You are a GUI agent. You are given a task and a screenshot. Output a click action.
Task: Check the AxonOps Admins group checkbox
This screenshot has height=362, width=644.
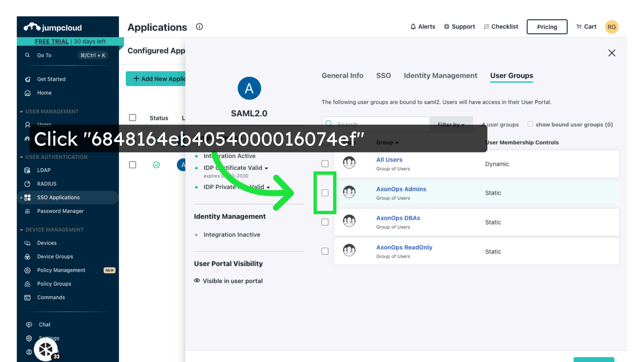[325, 193]
